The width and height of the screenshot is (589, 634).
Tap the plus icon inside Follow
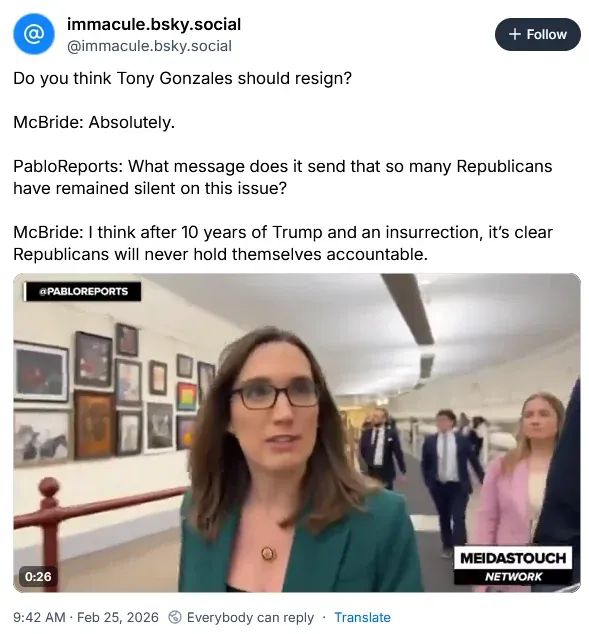514,34
